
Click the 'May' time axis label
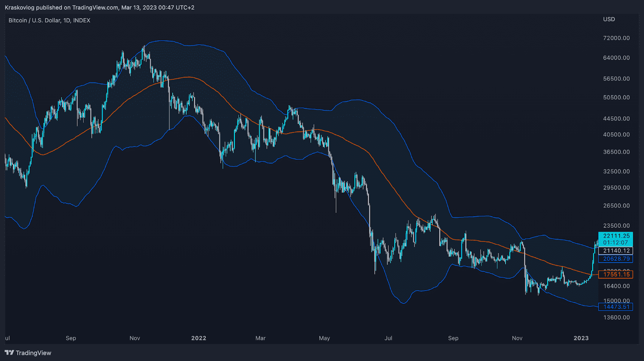pos(324,338)
